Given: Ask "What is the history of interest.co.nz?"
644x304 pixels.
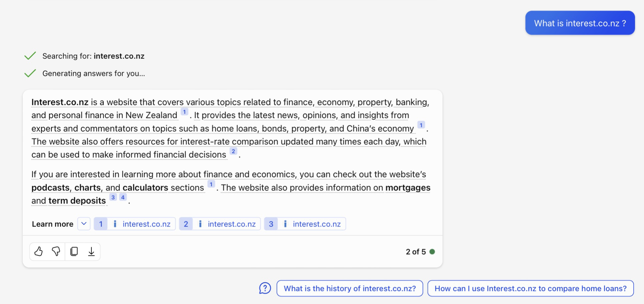Looking at the screenshot, I should click(x=350, y=288).
